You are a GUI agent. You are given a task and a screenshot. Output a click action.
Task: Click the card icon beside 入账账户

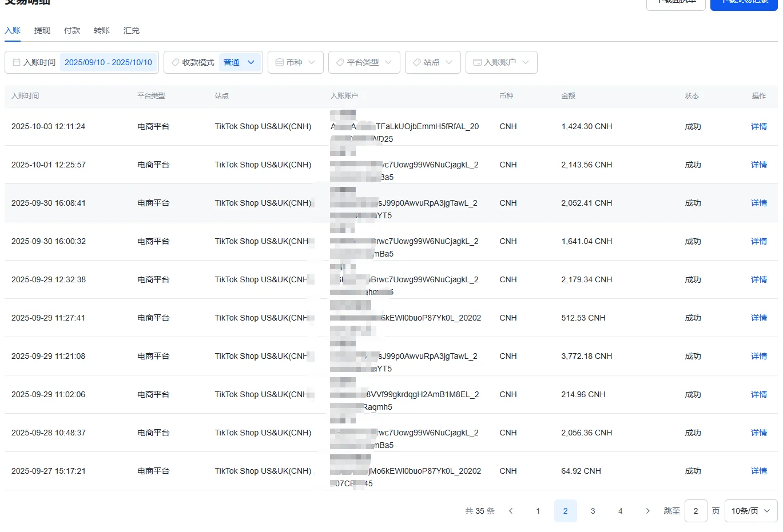click(x=478, y=62)
